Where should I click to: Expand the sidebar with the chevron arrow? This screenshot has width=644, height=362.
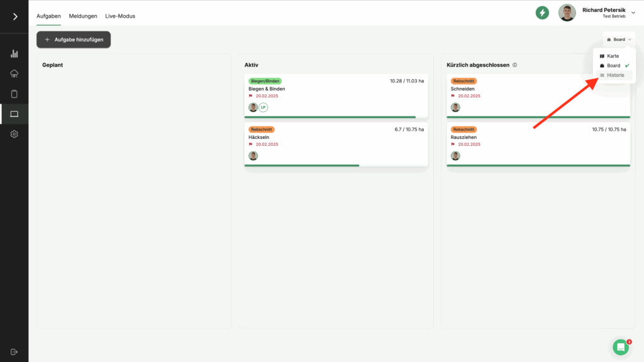(14, 16)
